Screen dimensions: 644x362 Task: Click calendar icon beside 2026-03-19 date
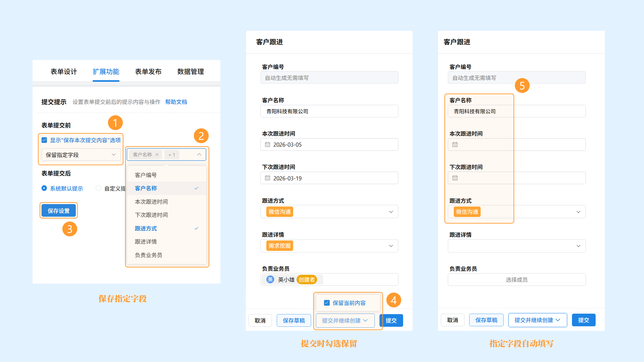267,178
